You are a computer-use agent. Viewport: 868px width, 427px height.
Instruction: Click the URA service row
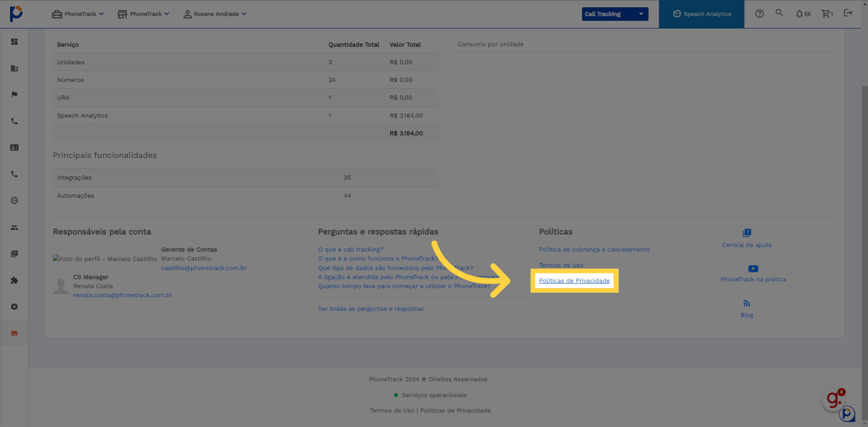(246, 98)
